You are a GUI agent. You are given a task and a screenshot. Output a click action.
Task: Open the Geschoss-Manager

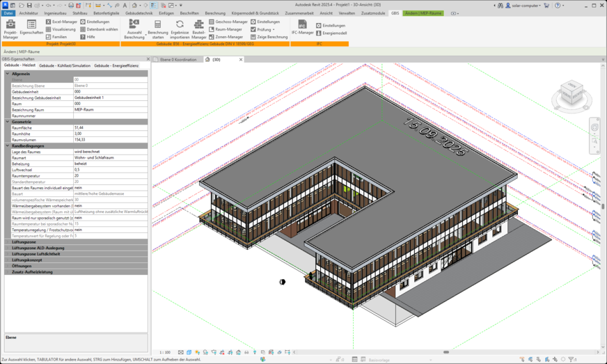point(228,22)
